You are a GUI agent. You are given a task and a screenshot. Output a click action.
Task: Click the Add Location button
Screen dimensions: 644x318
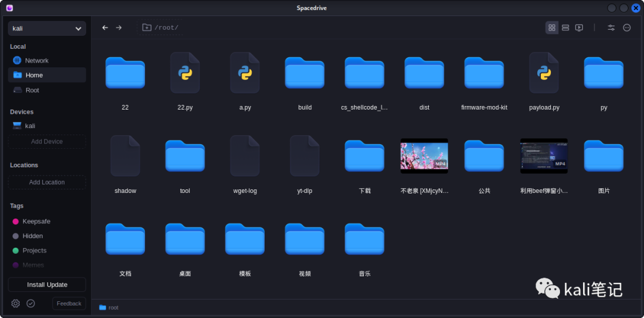47,182
